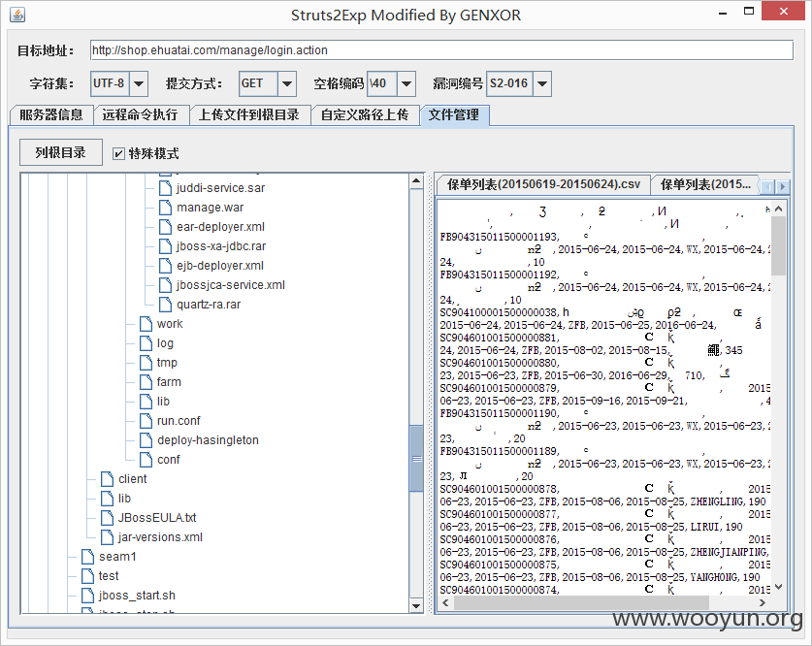The image size is (812, 646).
Task: Click the client folder icon
Action: (x=107, y=479)
